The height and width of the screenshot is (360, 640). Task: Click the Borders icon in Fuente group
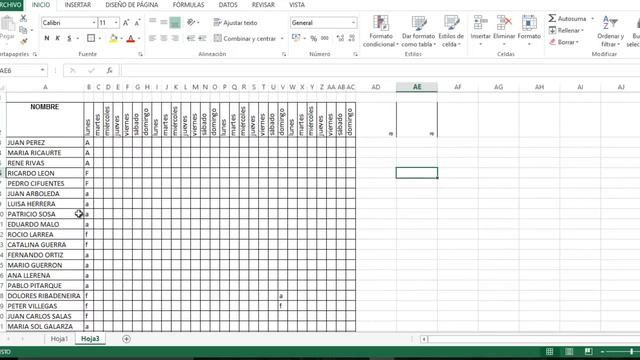coord(91,38)
